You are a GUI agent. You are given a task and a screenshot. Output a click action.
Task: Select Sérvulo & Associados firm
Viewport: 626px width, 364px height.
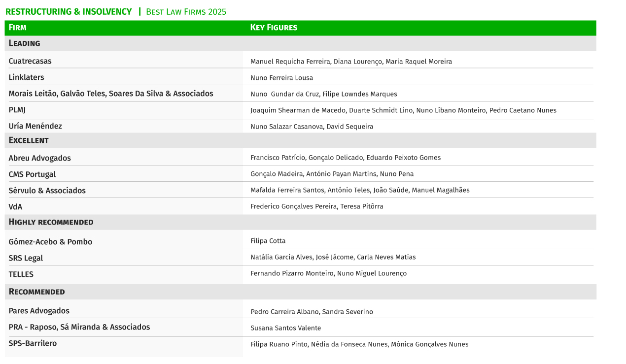pos(47,191)
